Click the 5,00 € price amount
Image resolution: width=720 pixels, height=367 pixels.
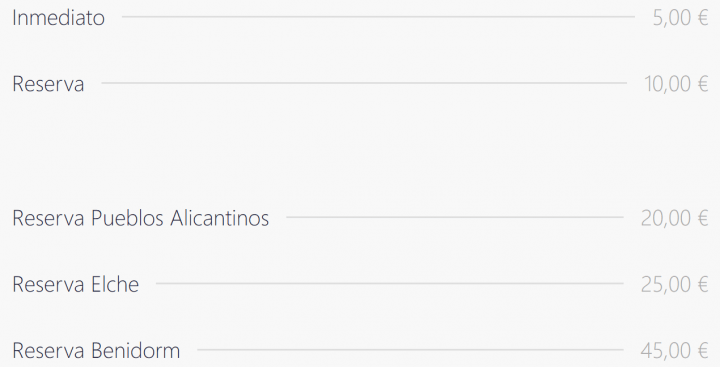point(681,18)
